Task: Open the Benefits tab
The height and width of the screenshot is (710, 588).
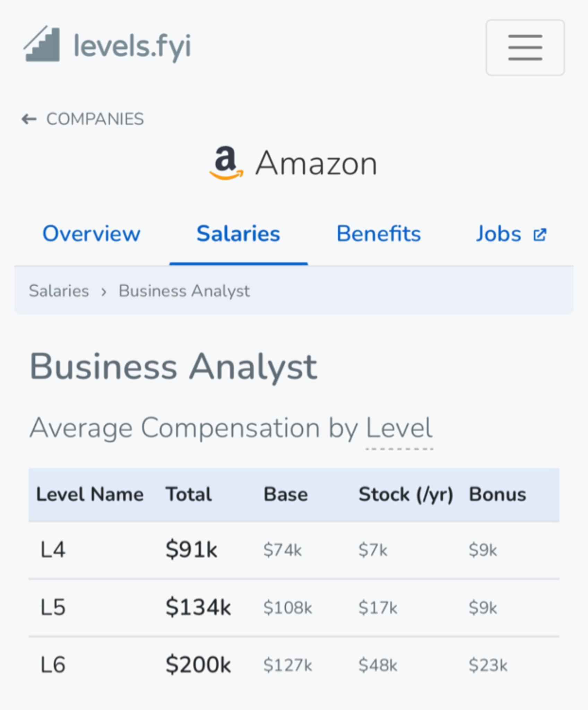Action: 379,234
